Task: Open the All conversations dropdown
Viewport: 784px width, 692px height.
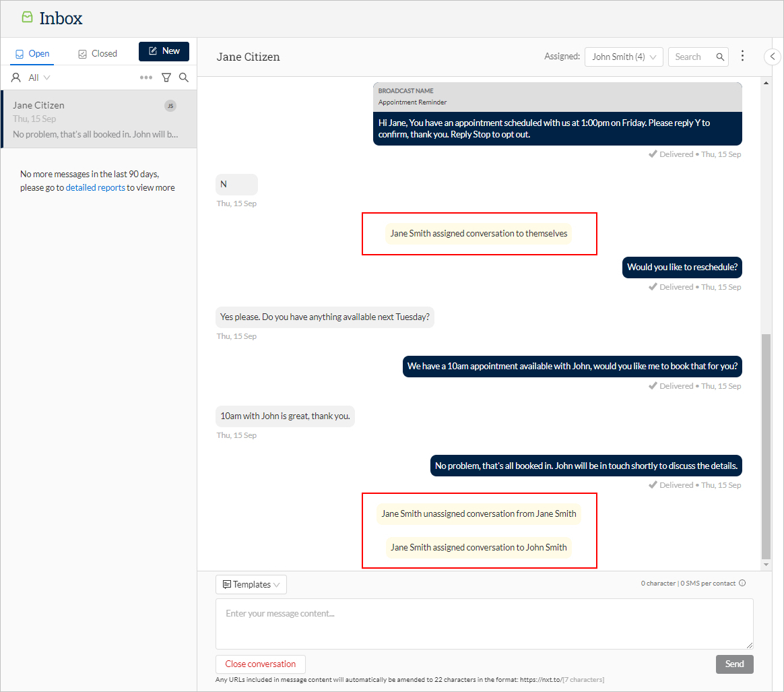Action: coord(36,77)
